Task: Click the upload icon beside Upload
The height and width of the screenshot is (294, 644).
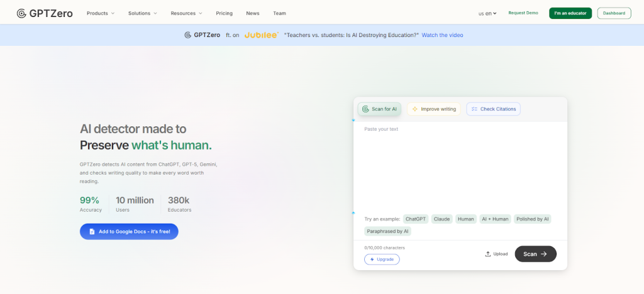Action: (487, 254)
